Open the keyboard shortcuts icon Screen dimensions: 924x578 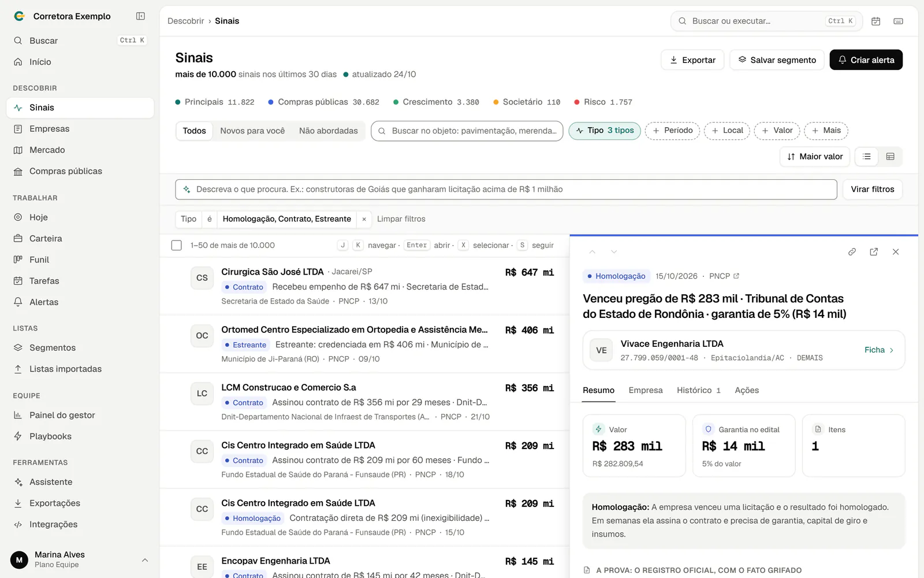[898, 21]
